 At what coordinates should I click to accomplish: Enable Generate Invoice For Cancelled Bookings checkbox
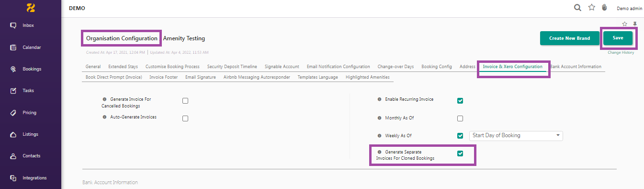[x=185, y=101]
